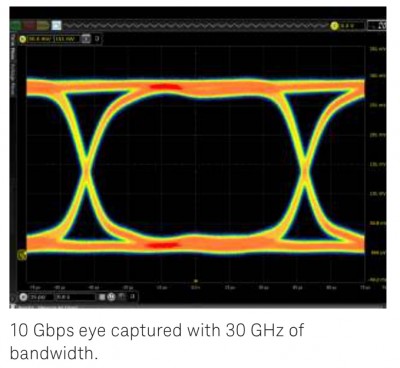
Task: Click the green Run acquisition button
Action: pyautogui.click(x=16, y=26)
